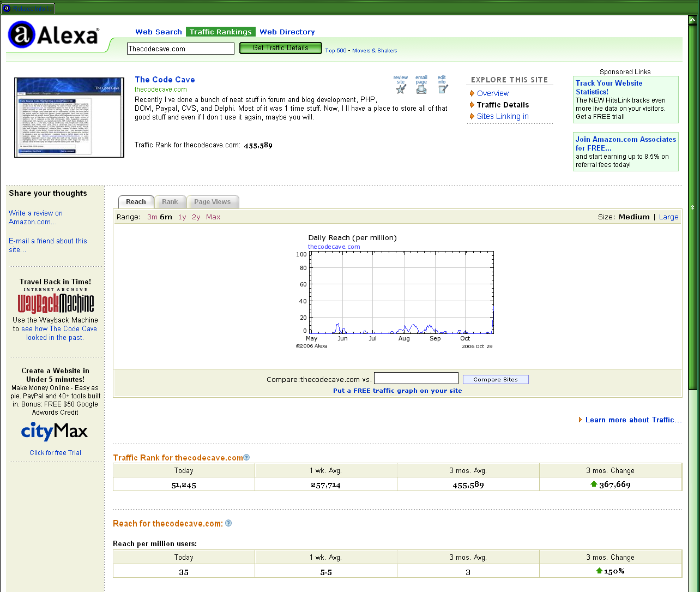
Task: Click the browser tab favicon
Action: click(x=7, y=8)
